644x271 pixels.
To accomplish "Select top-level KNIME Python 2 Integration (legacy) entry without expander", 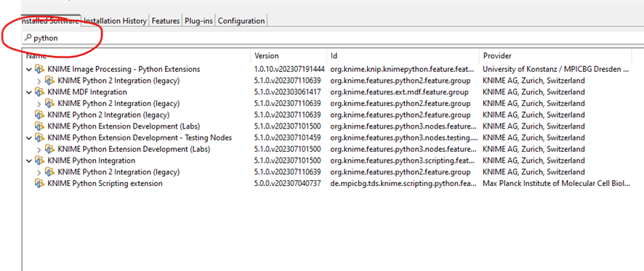I will click(108, 115).
